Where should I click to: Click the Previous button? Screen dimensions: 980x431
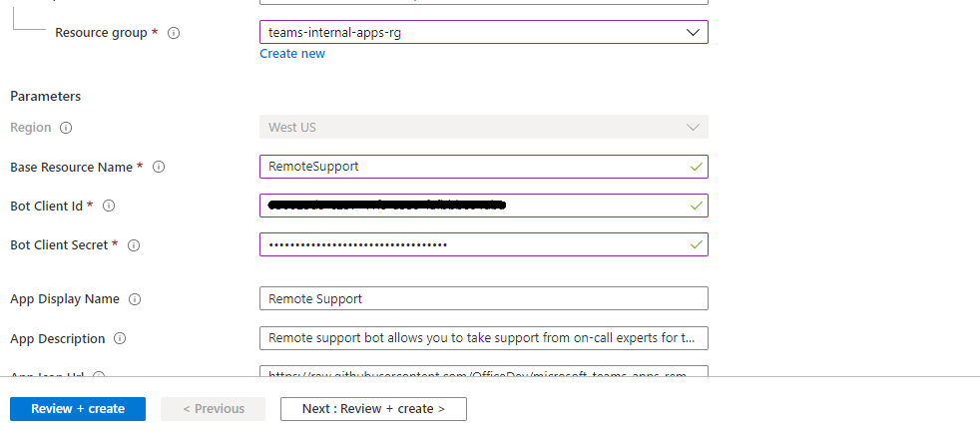(x=214, y=408)
